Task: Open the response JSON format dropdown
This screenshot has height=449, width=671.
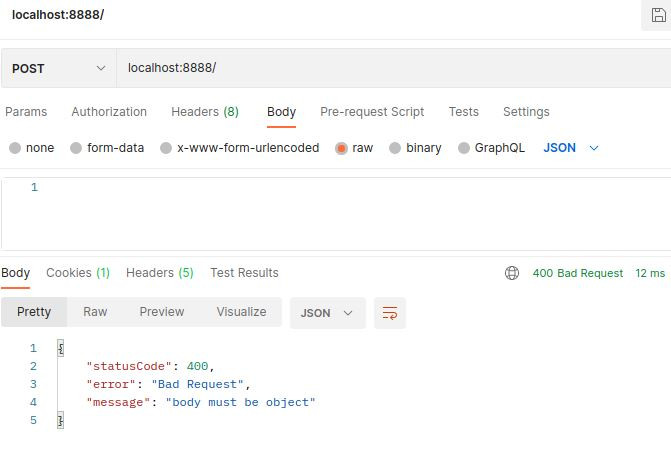Action: [x=327, y=313]
